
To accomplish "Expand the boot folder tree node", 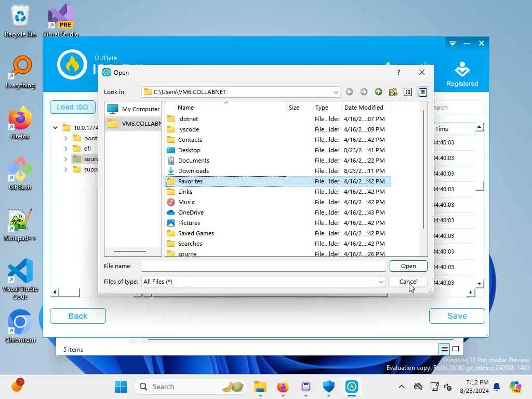I will coord(65,138).
